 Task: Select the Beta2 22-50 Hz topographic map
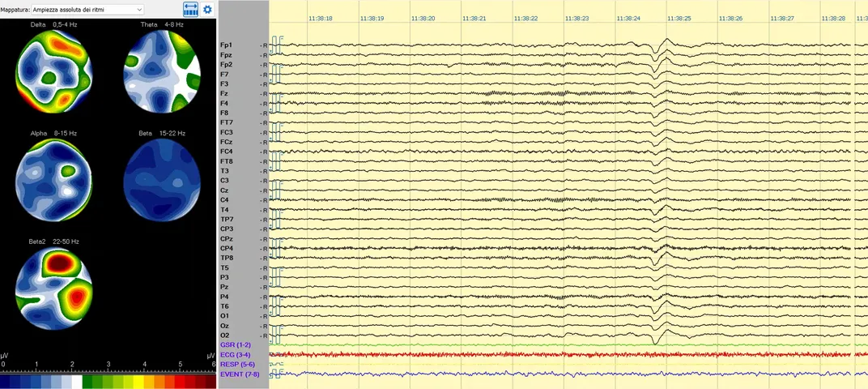(53, 289)
